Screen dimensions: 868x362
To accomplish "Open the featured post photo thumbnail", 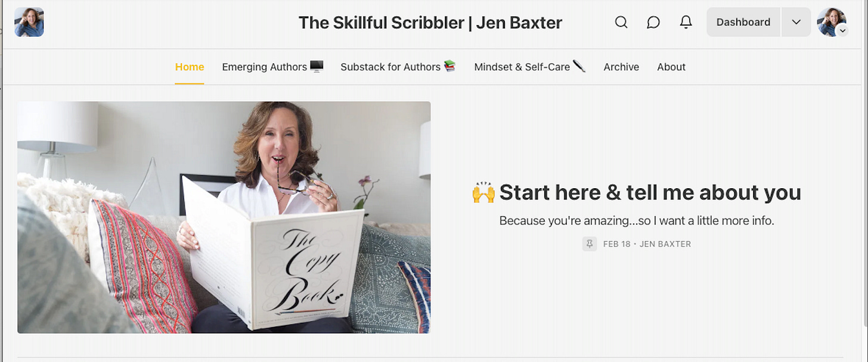I will tap(224, 217).
